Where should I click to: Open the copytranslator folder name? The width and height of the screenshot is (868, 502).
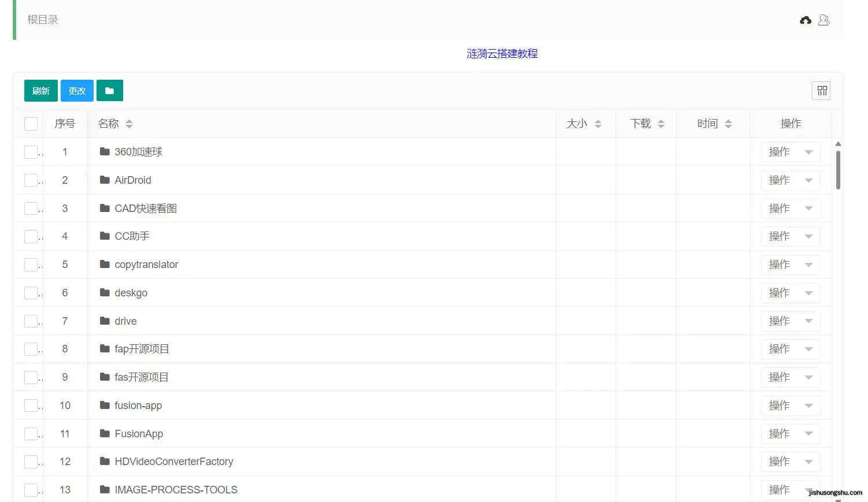[146, 265]
